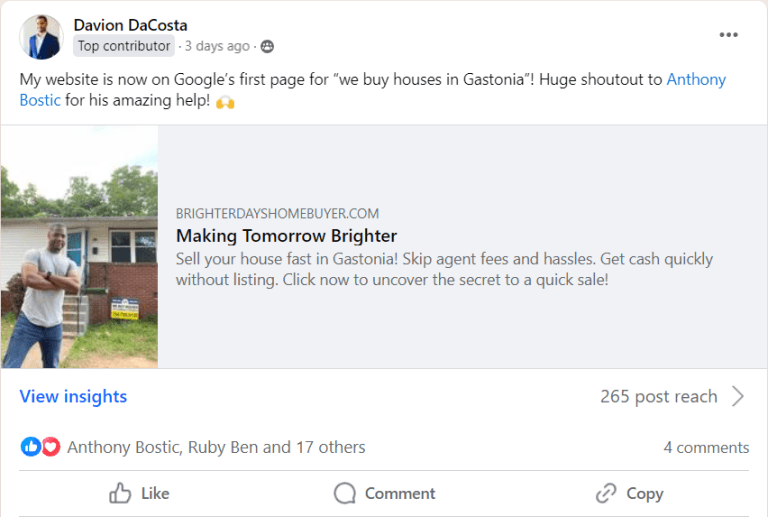Click Davion DaCosta's profile picture
Image resolution: width=768 pixels, height=517 pixels.
[41, 36]
